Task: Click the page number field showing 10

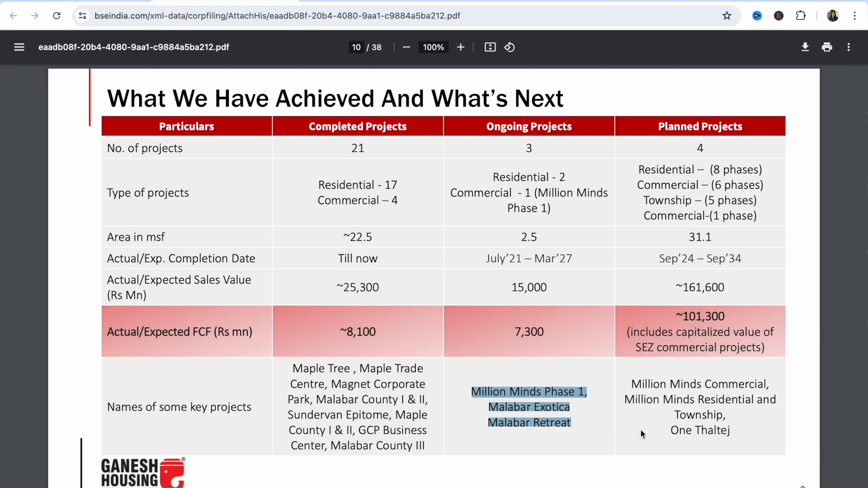Action: coord(356,47)
